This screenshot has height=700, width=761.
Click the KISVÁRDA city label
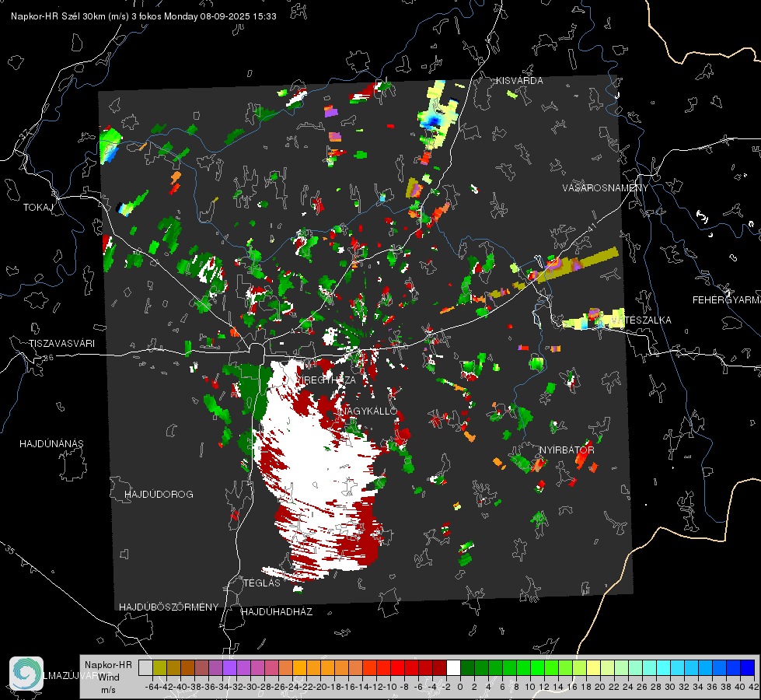point(519,81)
